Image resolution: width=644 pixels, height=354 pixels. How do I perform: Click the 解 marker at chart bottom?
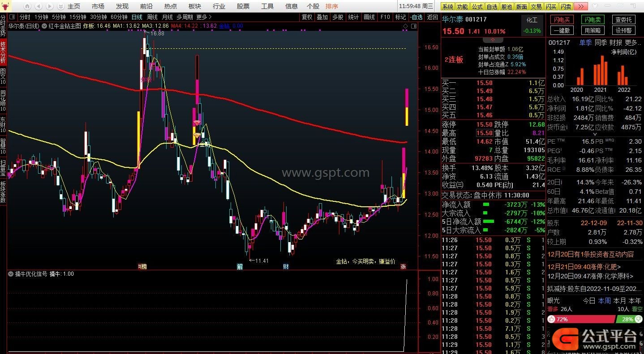(240, 266)
